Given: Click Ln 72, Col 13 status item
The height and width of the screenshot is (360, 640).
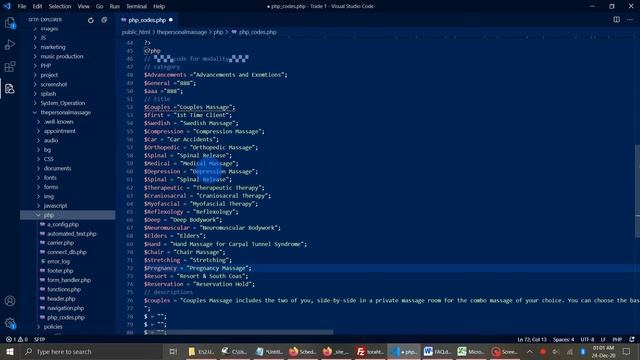Looking at the screenshot, I should click(532, 339).
